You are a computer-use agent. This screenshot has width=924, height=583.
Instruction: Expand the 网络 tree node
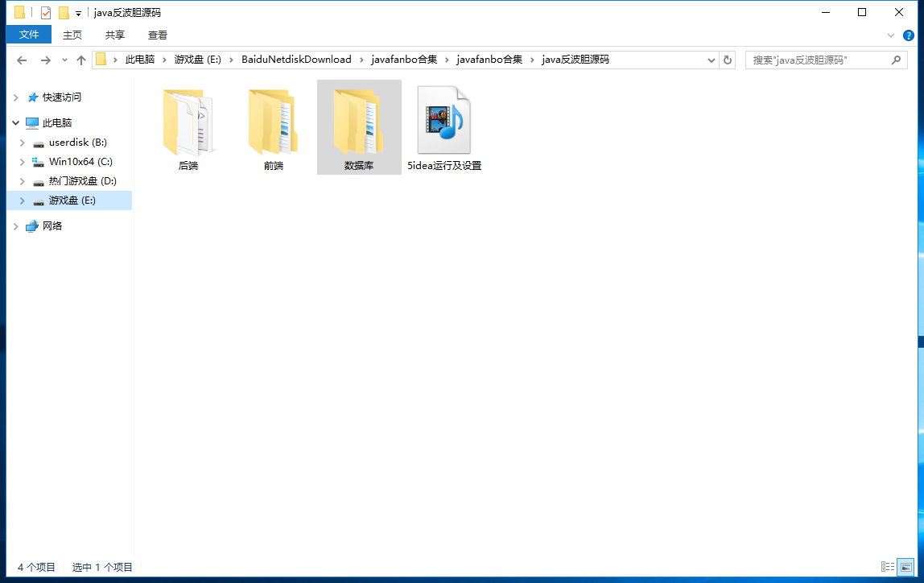(16, 226)
